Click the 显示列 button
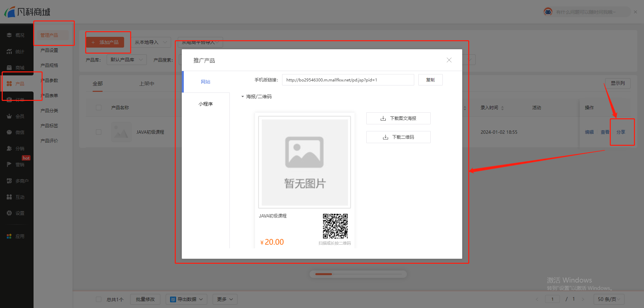The height and width of the screenshot is (308, 644). [618, 83]
